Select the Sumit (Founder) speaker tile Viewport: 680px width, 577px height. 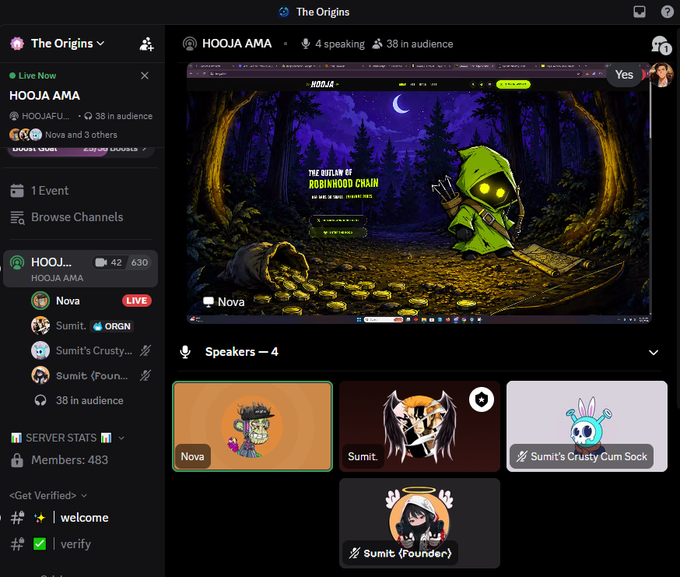pyautogui.click(x=419, y=523)
